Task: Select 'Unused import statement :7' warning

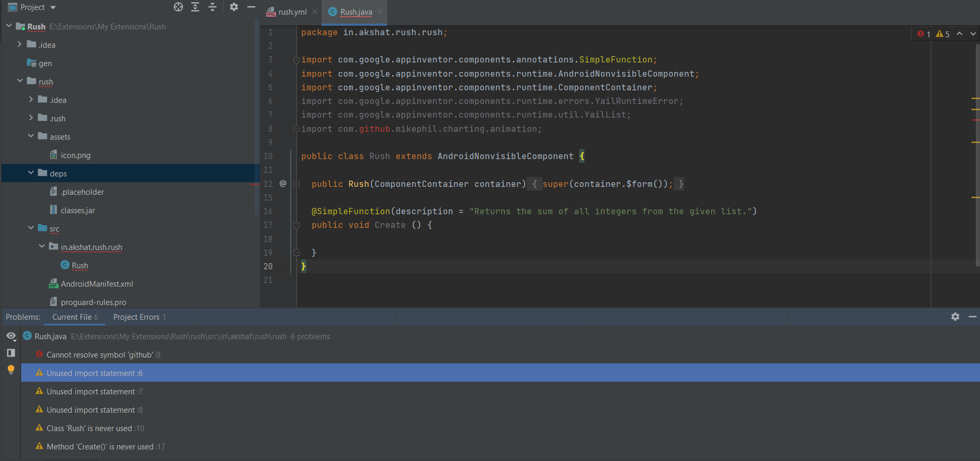Action: 500,391
